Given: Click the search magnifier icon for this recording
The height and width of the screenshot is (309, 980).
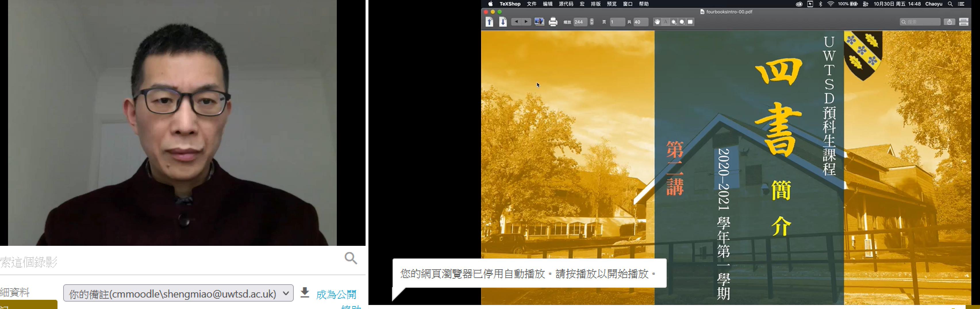Looking at the screenshot, I should click(351, 258).
